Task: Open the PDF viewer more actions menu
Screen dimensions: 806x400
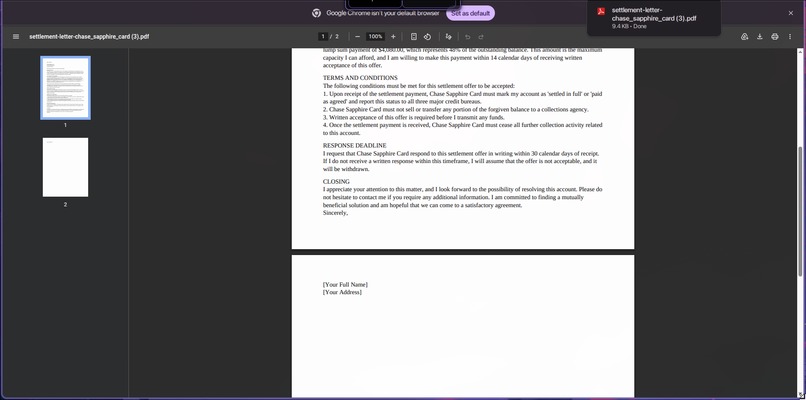Action: point(790,37)
